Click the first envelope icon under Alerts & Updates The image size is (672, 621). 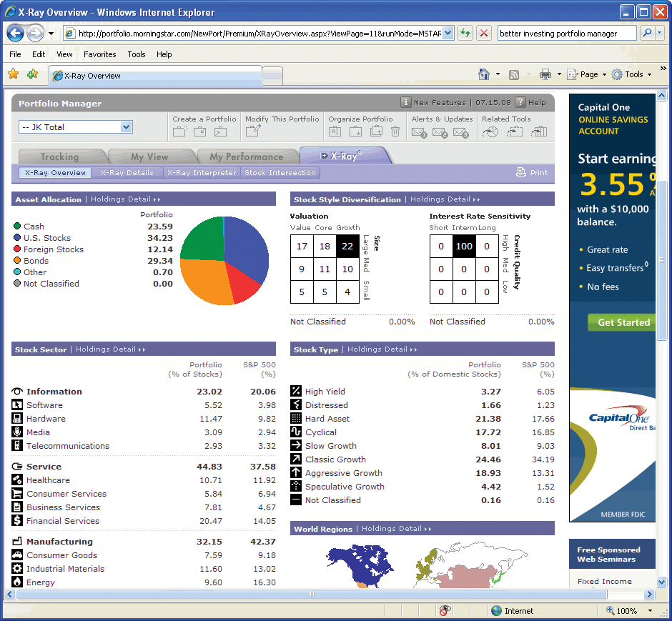click(419, 132)
